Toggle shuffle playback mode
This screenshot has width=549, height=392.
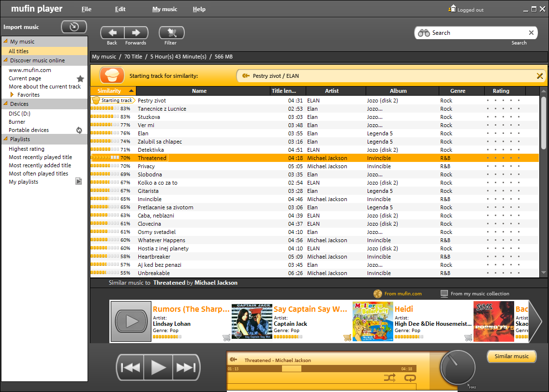(389, 377)
